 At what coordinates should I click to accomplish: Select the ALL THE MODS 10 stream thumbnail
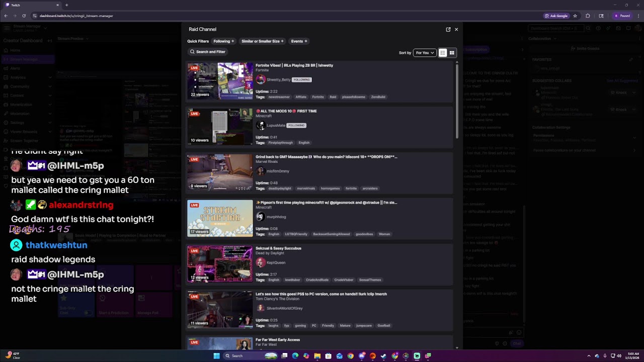pos(220,127)
